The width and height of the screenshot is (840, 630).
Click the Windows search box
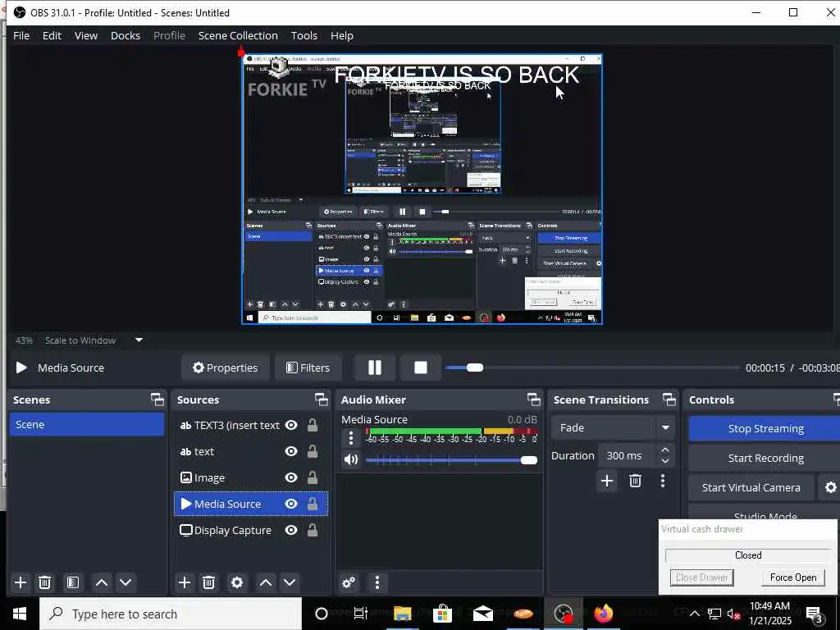(171, 614)
